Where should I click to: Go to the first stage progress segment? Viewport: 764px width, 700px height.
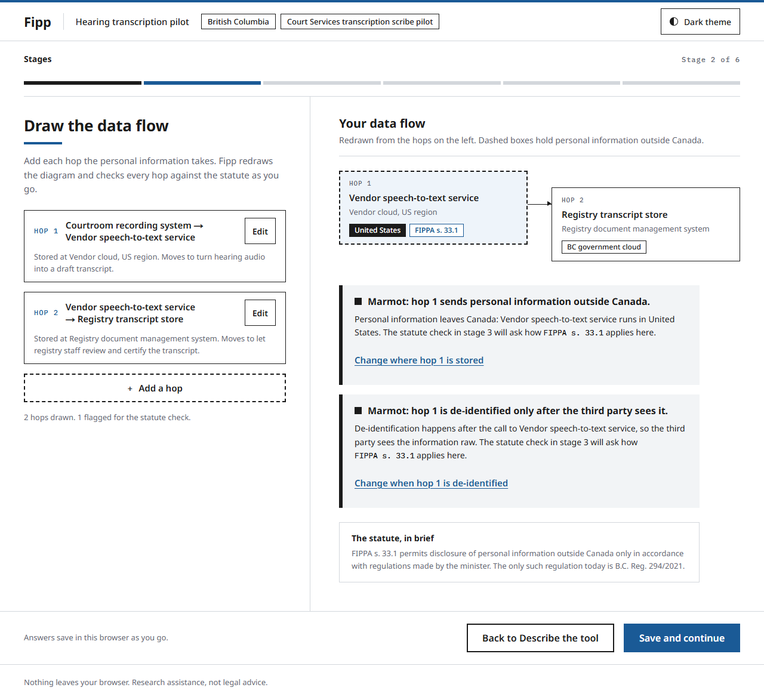coord(82,83)
